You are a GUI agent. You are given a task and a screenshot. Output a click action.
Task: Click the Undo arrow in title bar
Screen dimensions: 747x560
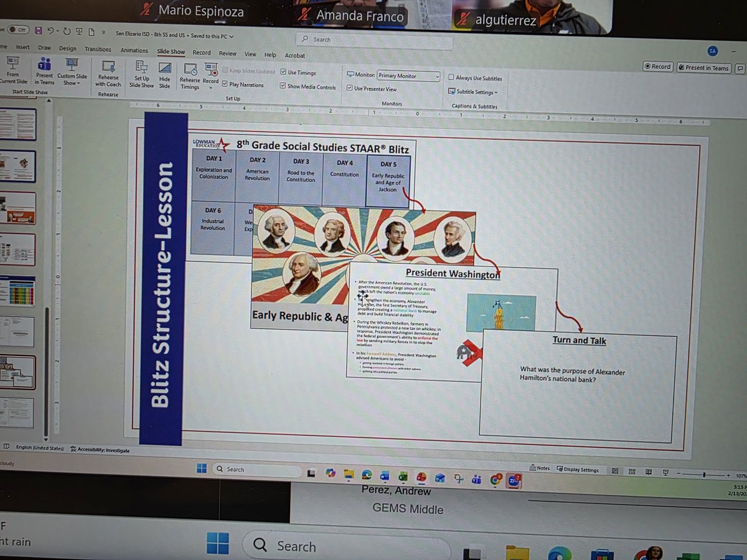pos(50,30)
